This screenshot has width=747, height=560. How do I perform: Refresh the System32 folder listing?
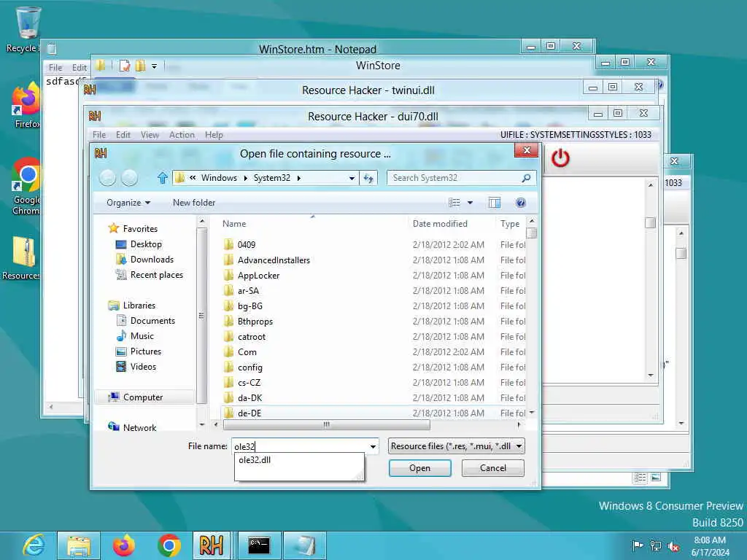click(x=368, y=178)
